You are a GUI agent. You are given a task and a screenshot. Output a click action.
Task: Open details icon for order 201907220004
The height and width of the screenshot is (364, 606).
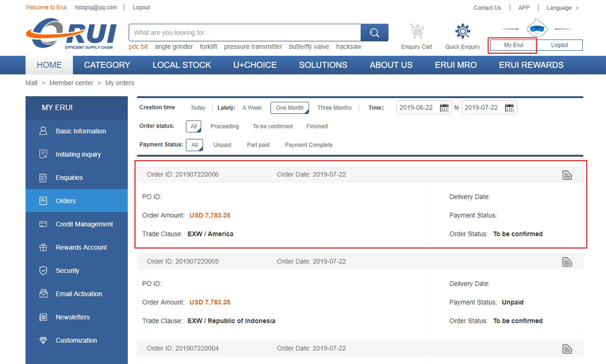(x=567, y=349)
